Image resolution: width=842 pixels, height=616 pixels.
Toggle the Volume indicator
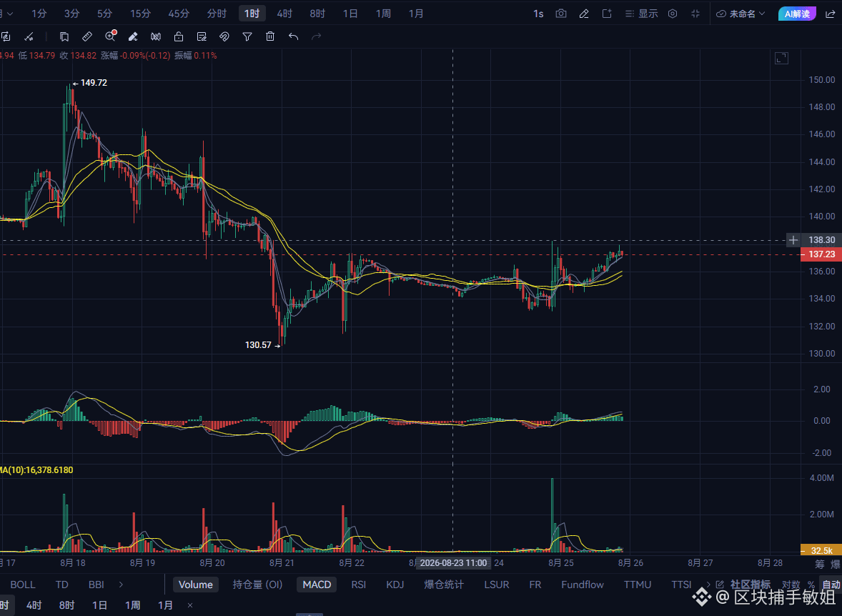pos(195,585)
